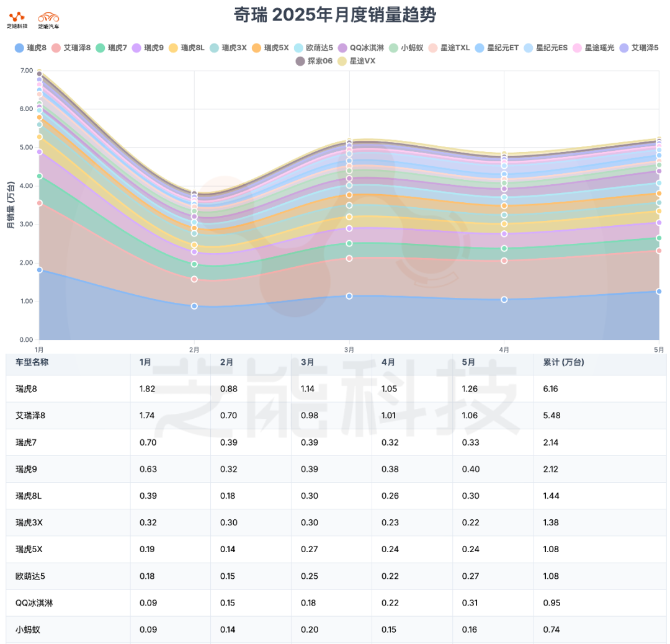The height and width of the screenshot is (644, 670).
Task: Click the 艾瑞泽8 data point at 3月
Action: 349,259
